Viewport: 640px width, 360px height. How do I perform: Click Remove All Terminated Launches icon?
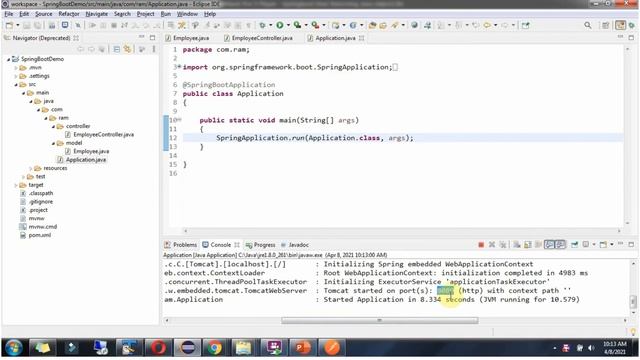pyautogui.click(x=503, y=244)
